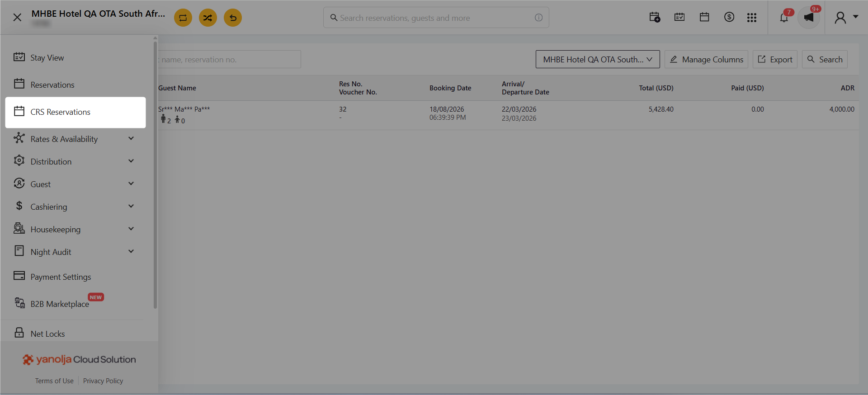Click the ADR column header
Viewport: 868px width, 395px height.
click(x=848, y=88)
